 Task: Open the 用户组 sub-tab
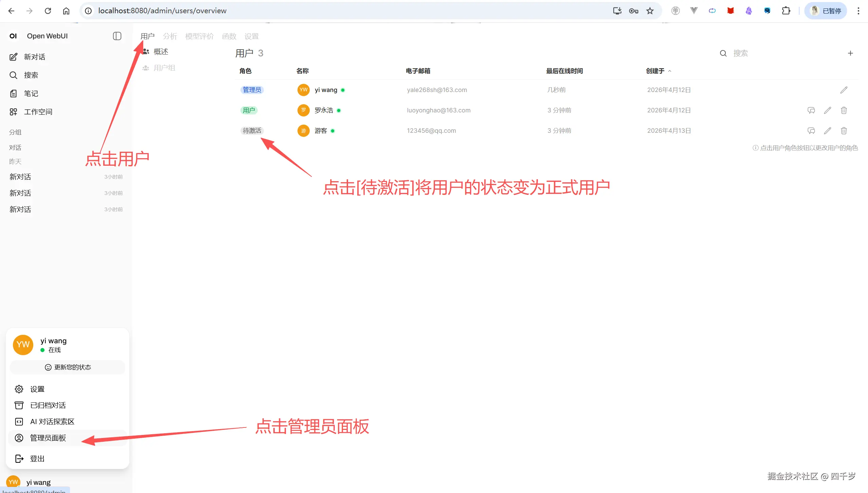pos(164,68)
